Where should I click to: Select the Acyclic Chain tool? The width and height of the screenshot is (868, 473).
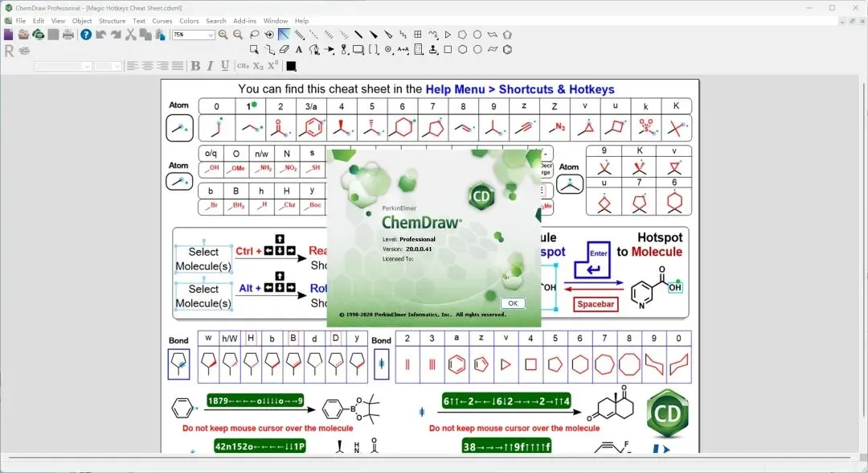point(433,35)
